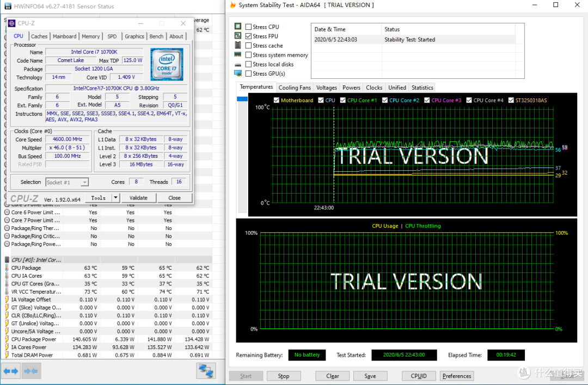Switch to the Cooling Fans tab

click(x=295, y=88)
